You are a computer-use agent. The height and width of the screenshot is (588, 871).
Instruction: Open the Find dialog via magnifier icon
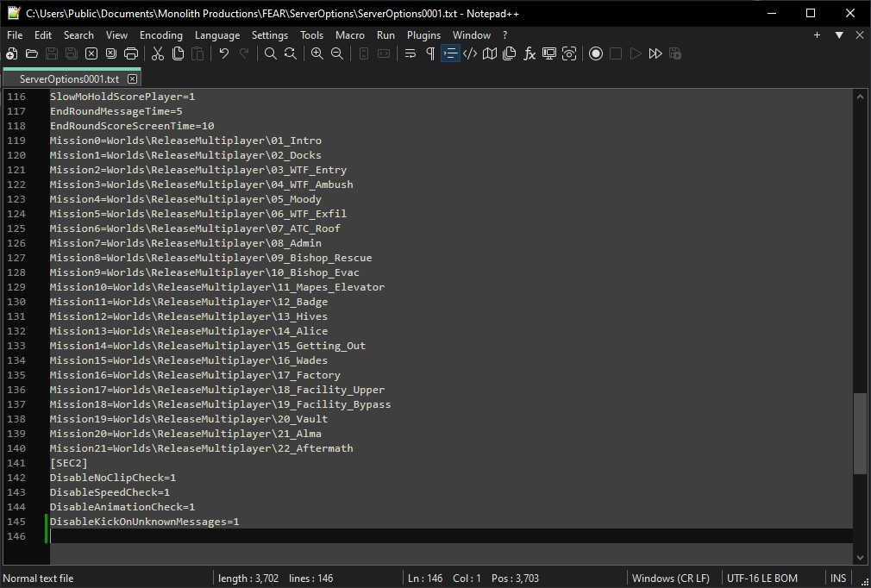tap(271, 53)
